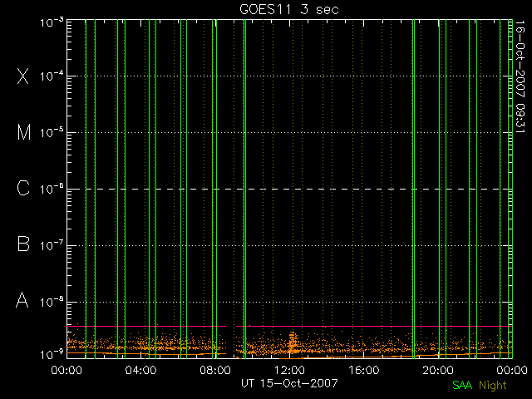The width and height of the screenshot is (532, 399).
Task: Select the B flare class label
Action: (x=23, y=244)
